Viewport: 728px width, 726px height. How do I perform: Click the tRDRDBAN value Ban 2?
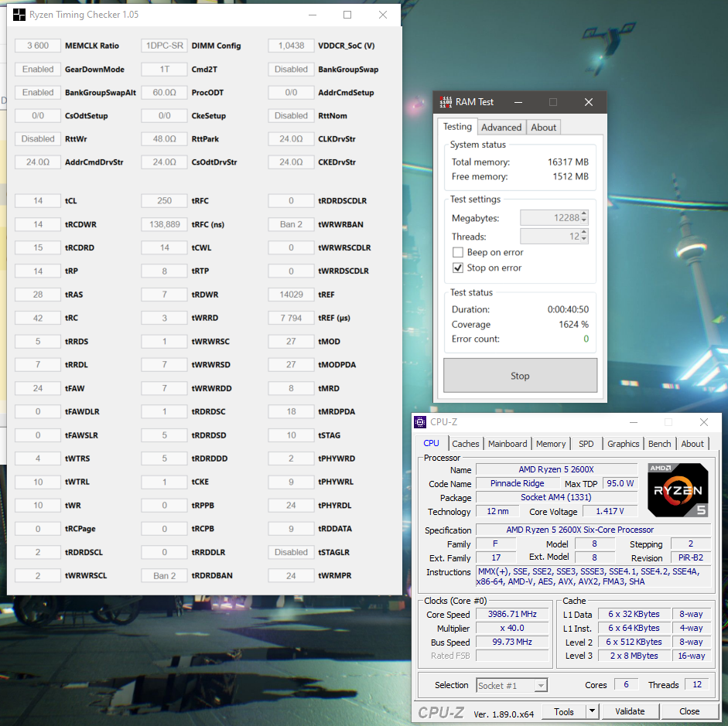[164, 576]
